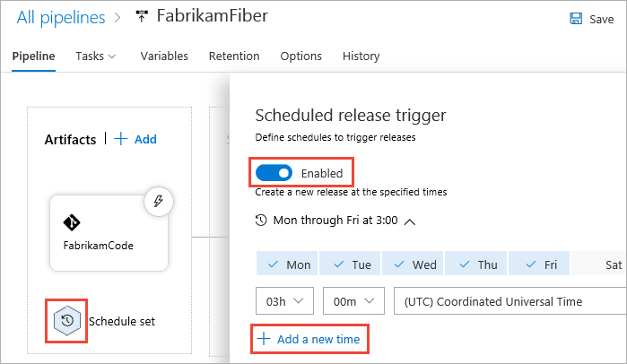The image size is (627, 364).
Task: Disable the scheduled release trigger toggle
Action: click(274, 172)
